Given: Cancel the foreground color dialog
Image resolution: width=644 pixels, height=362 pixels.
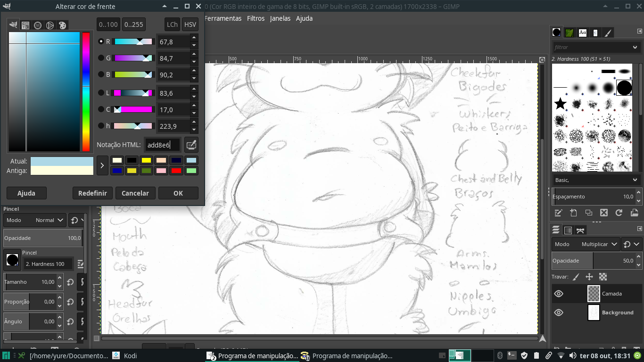Looking at the screenshot, I should click(135, 193).
